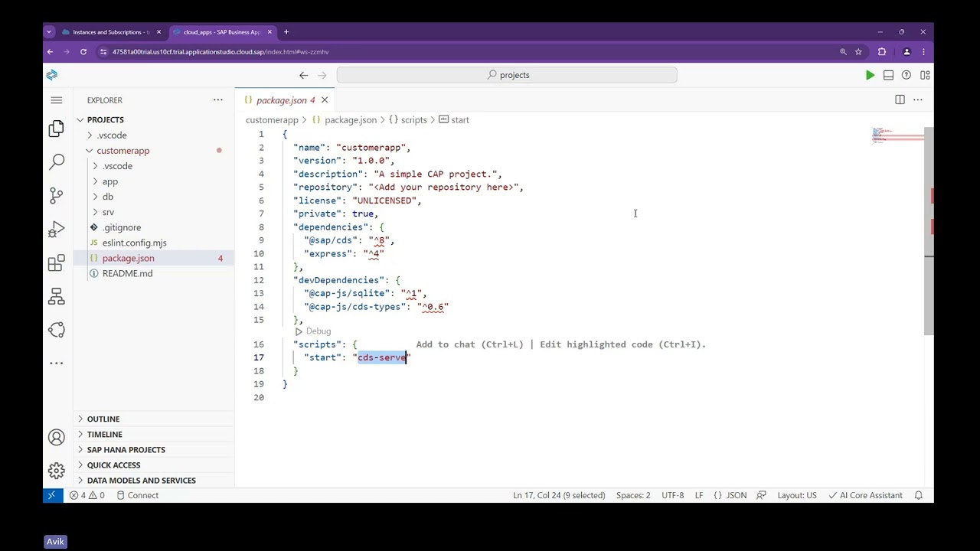Expand the top-level .vscode folder

click(112, 135)
